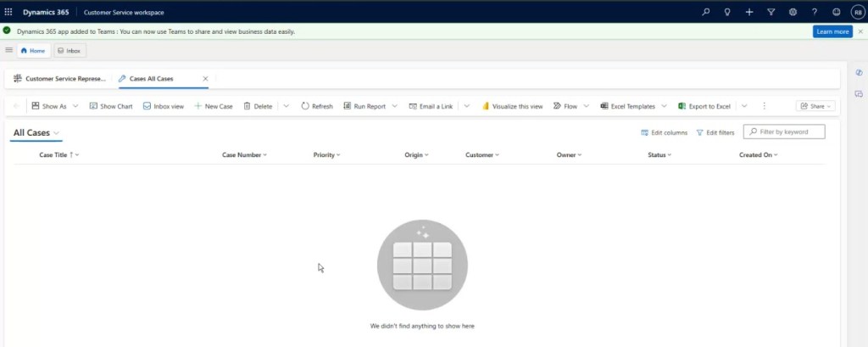Select the Customer Service Representative tab
Viewport: 868px width, 347px height.
click(59, 79)
